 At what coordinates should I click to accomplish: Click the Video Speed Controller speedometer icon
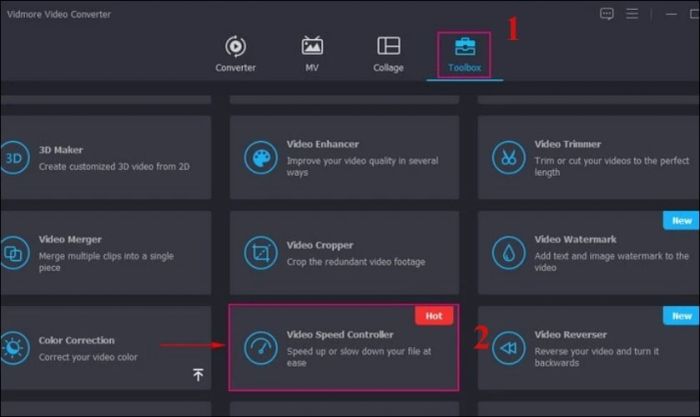[x=261, y=347]
